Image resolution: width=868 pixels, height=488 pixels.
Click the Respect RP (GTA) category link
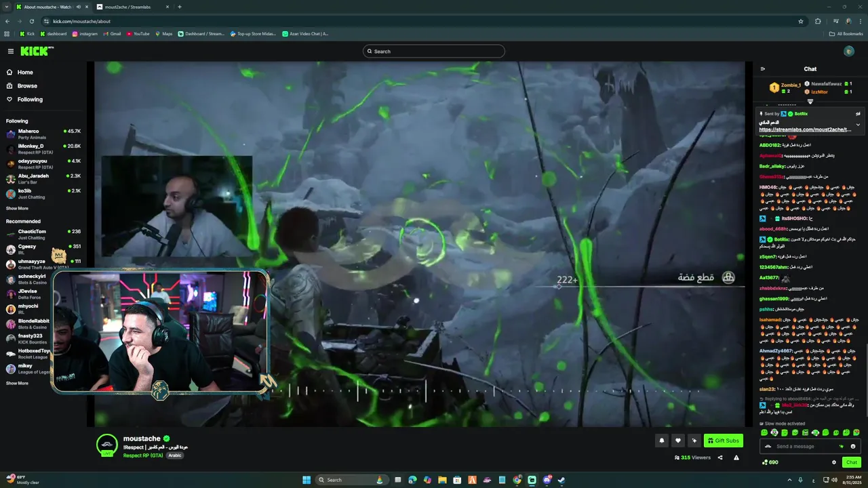click(x=143, y=455)
